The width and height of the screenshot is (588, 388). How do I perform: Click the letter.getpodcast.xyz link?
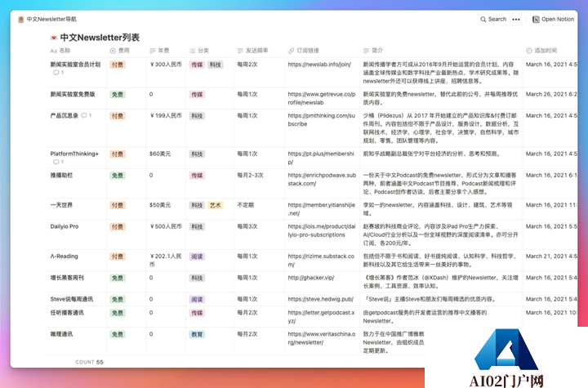pyautogui.click(x=321, y=317)
